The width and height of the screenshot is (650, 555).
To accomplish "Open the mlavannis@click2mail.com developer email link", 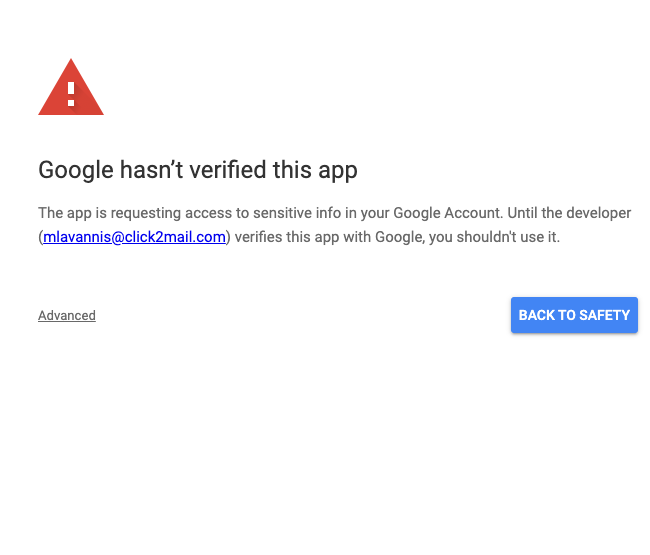I will coord(134,237).
